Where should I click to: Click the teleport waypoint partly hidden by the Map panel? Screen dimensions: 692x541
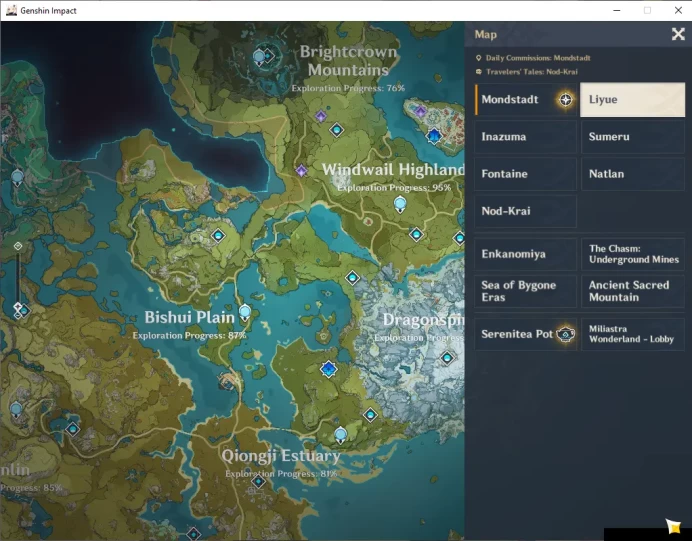coord(459,239)
